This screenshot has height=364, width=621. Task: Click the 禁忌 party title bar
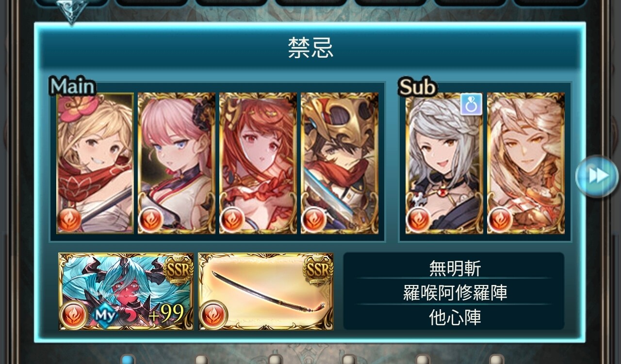click(310, 48)
